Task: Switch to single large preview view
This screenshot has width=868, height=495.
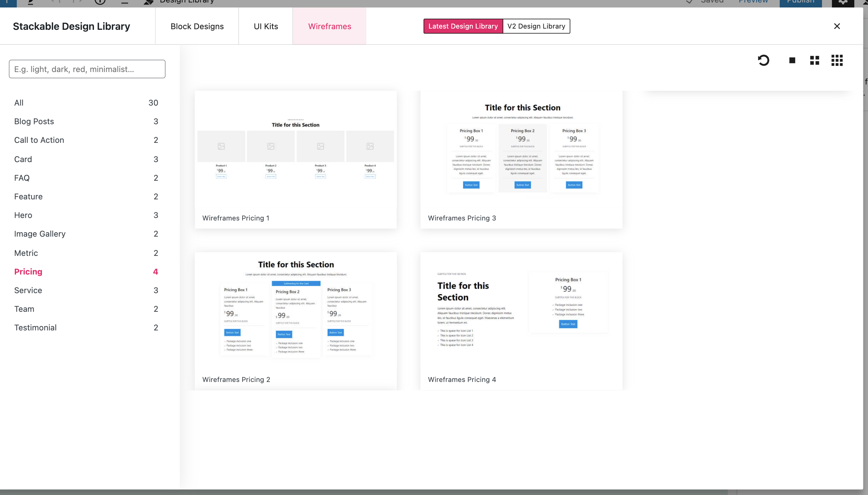Action: [x=792, y=61]
